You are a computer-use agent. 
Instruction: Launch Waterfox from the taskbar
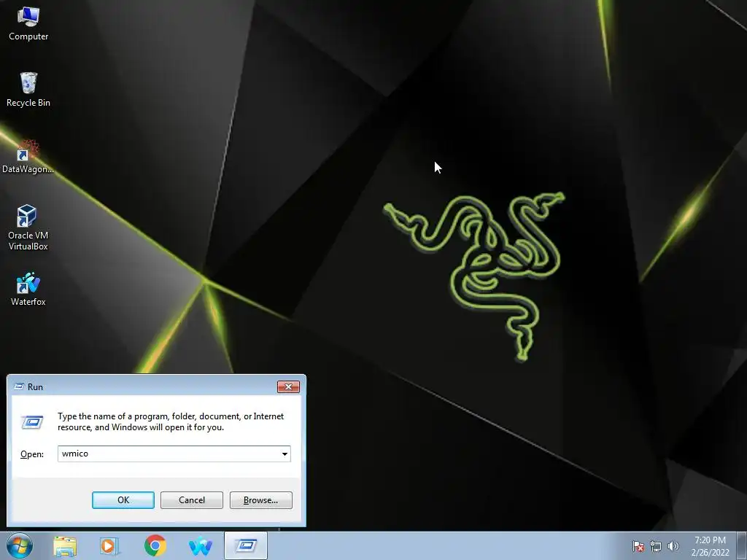point(200,545)
